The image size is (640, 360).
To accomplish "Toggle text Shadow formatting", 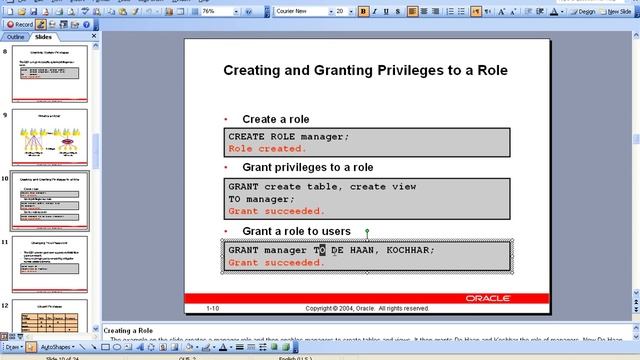I will click(x=398, y=12).
